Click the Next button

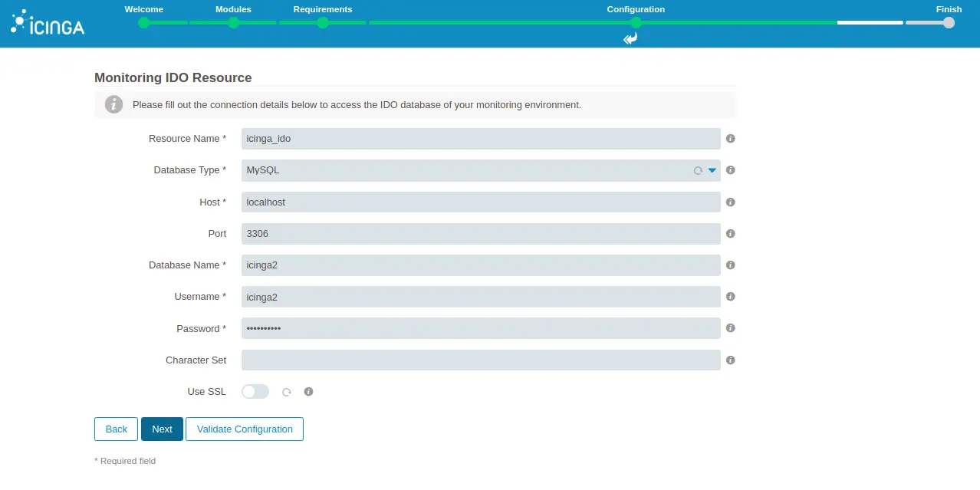(162, 429)
